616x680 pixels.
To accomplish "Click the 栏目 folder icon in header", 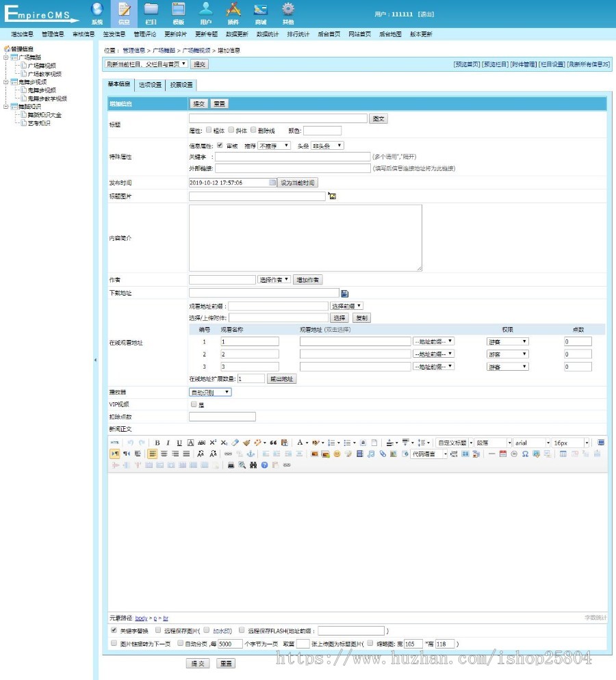I will tap(151, 12).
